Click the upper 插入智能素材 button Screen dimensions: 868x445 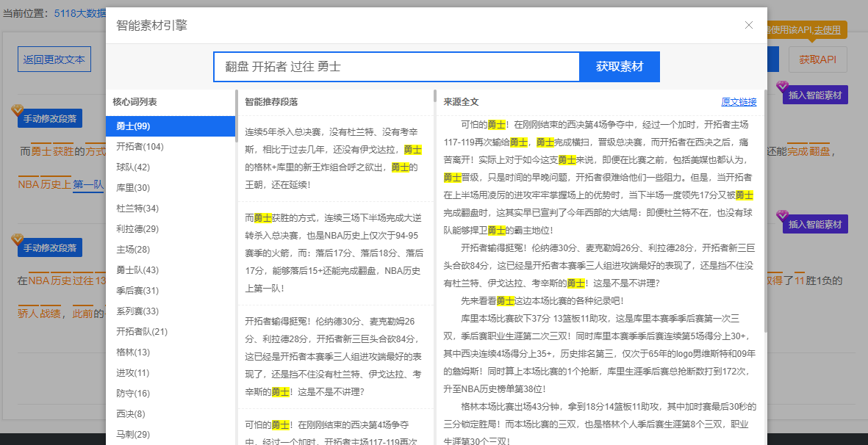[x=815, y=95]
